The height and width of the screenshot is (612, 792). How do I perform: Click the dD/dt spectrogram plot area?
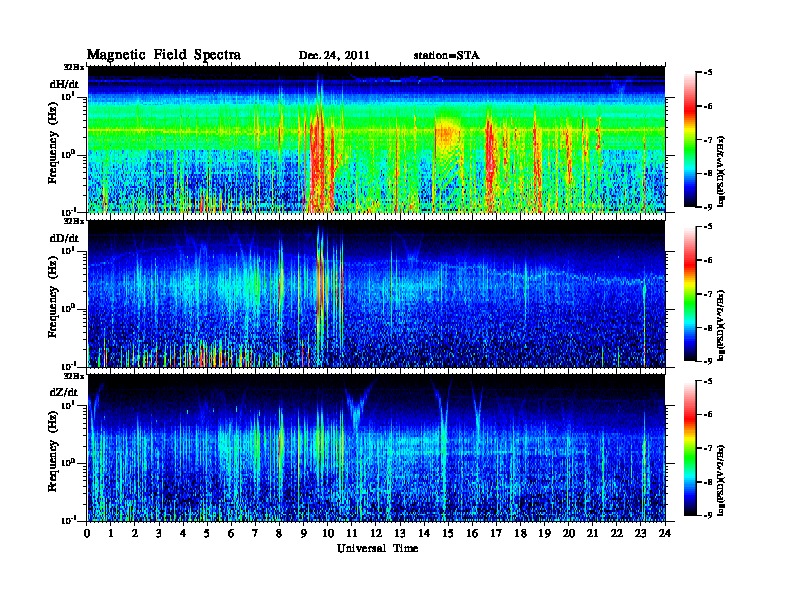tap(376, 293)
